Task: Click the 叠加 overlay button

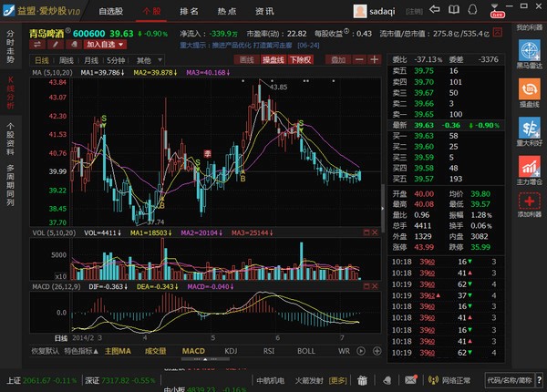Action: (x=338, y=59)
